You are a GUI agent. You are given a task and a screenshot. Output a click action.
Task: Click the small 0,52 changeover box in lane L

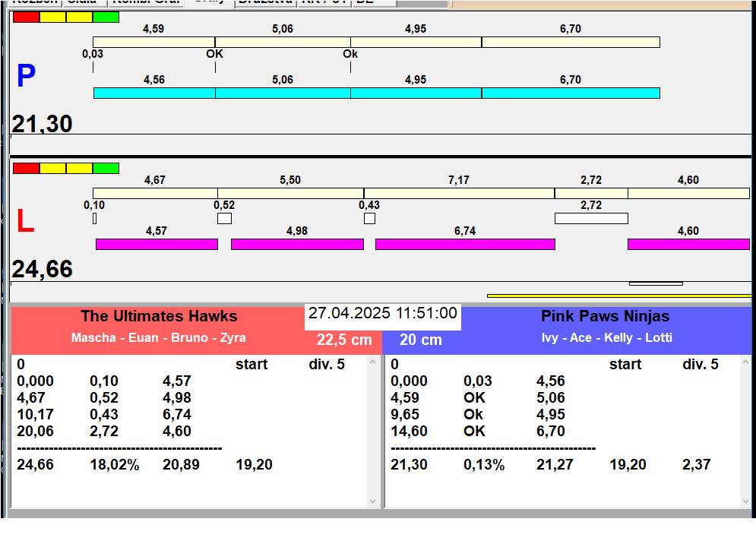click(224, 219)
